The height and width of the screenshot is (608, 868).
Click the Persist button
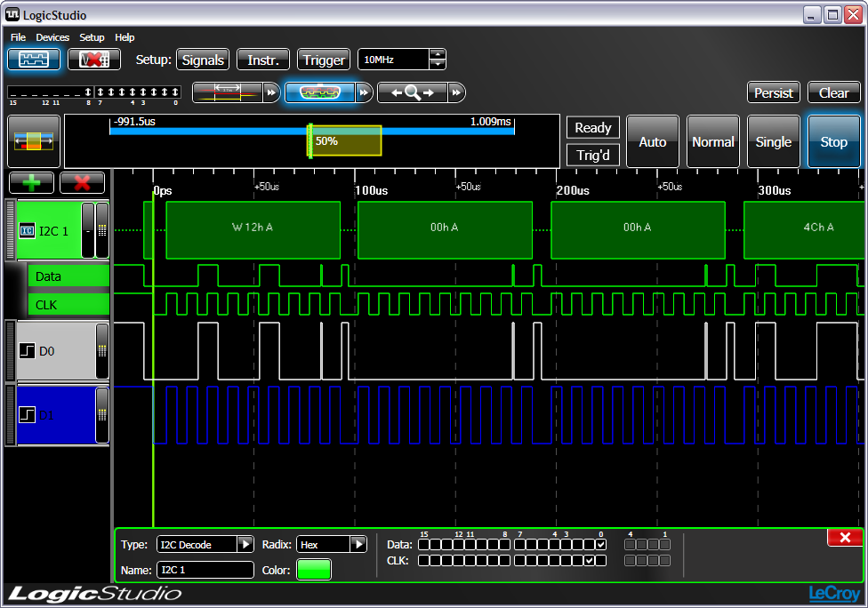[774, 92]
